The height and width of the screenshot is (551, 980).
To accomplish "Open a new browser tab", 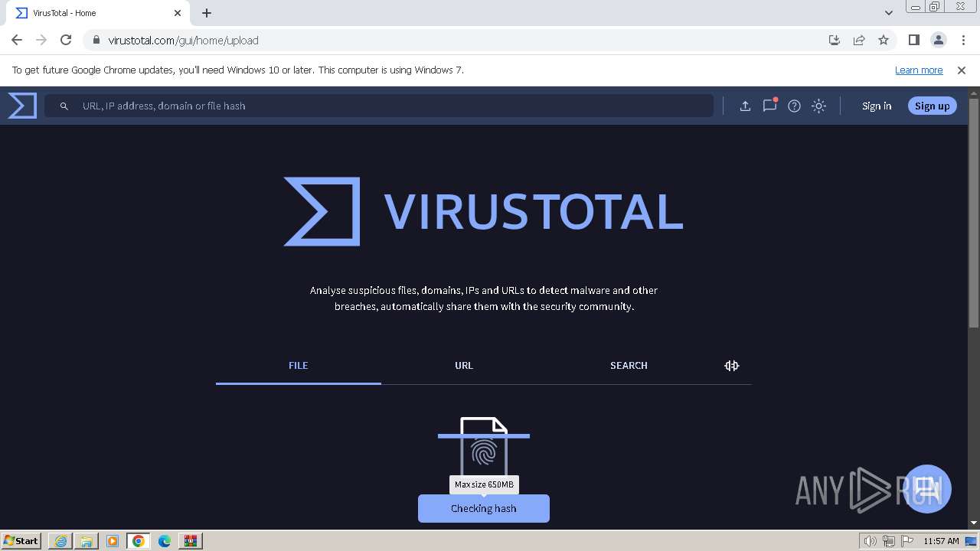I will click(x=207, y=13).
